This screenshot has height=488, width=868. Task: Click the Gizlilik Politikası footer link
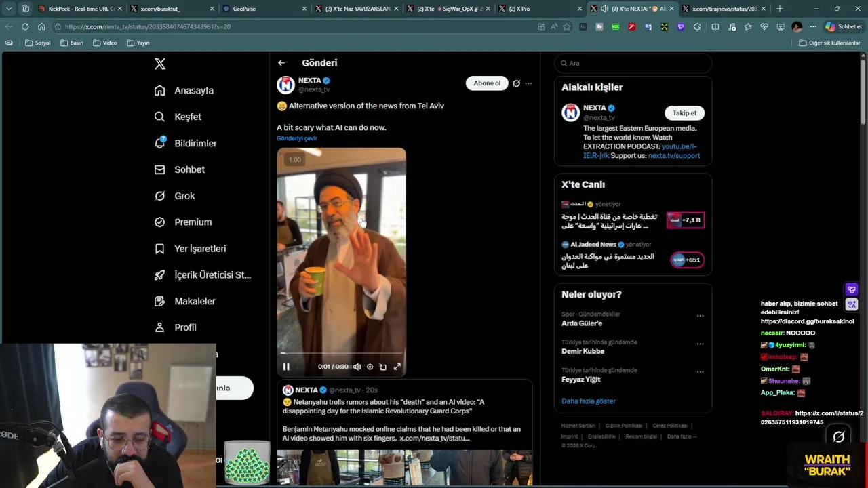tap(624, 426)
